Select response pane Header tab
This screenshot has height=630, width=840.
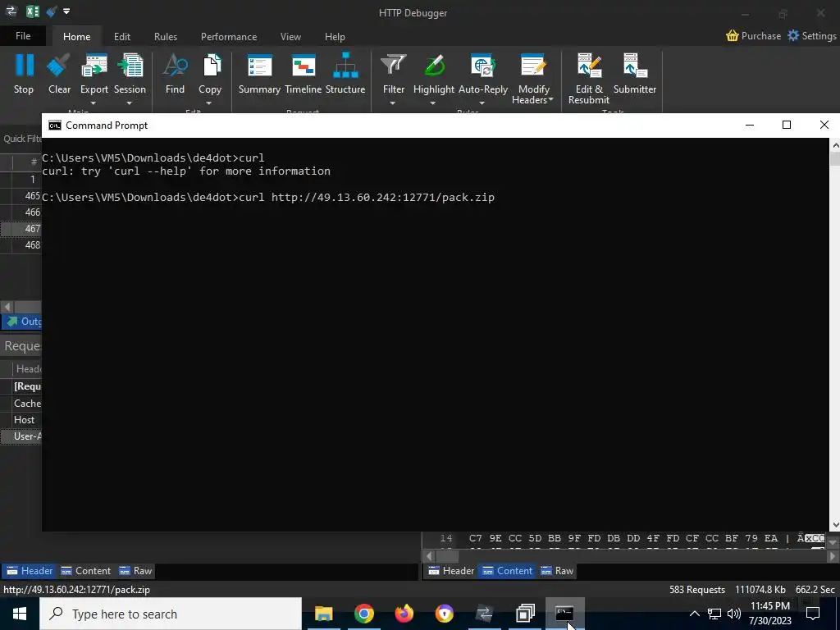[452, 571]
